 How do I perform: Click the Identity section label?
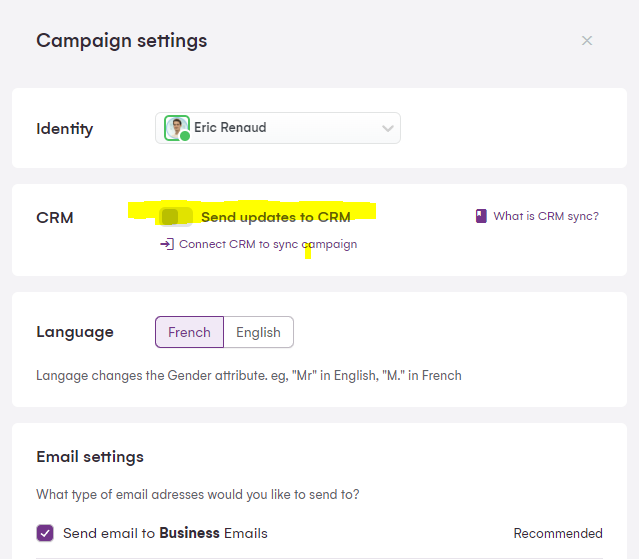65,129
